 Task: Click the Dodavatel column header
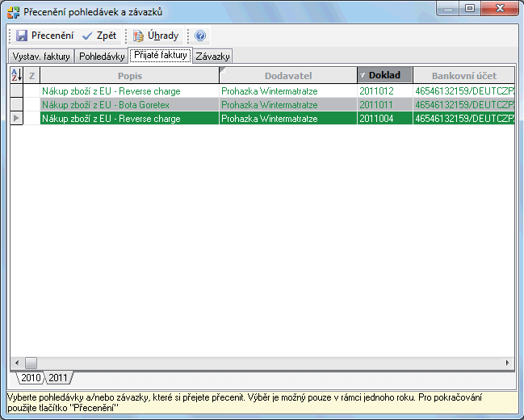click(x=287, y=75)
